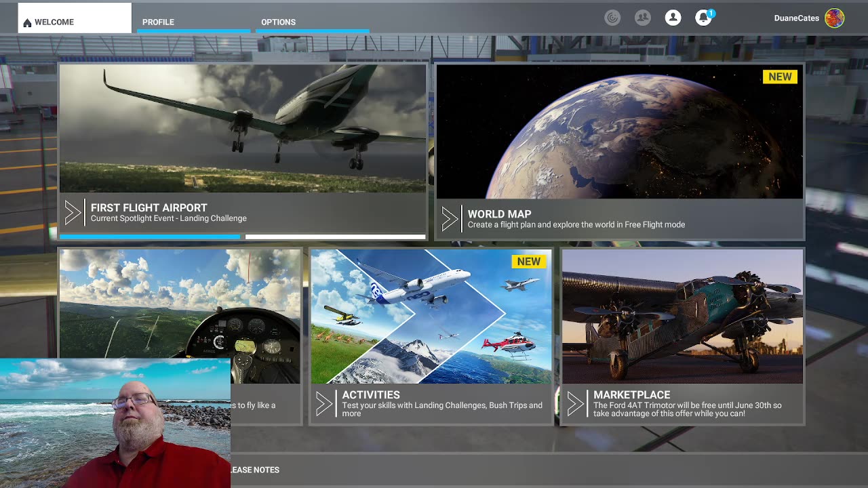Open the World Map tile image
Image resolution: width=868 pixels, height=488 pixels.
click(619, 131)
